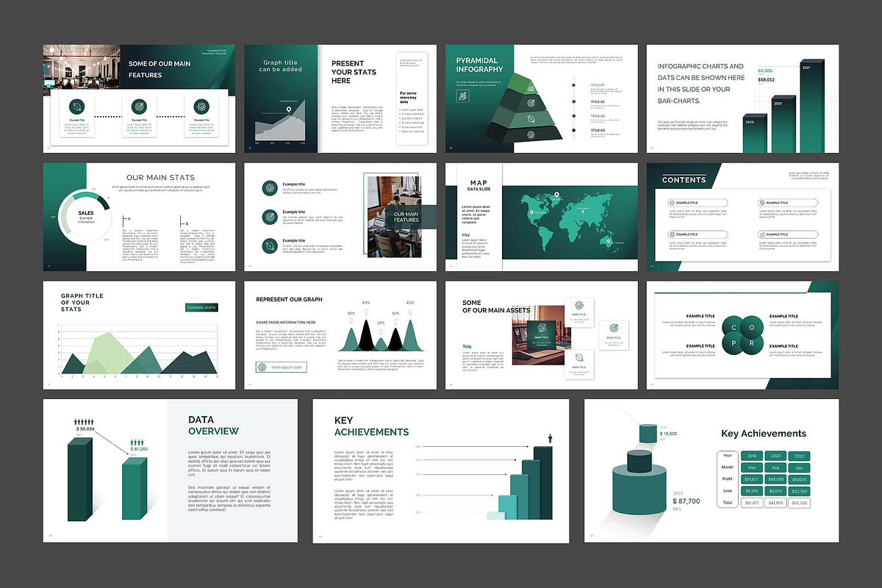Viewport: 882px width, 588px height.
Task: Click the 2022 cell in the Year row
Action: coord(799,456)
